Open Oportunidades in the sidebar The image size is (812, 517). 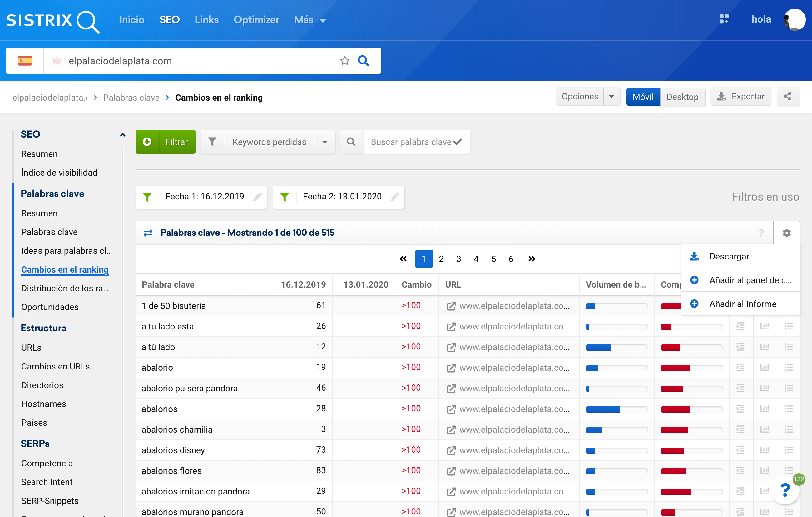[50, 307]
